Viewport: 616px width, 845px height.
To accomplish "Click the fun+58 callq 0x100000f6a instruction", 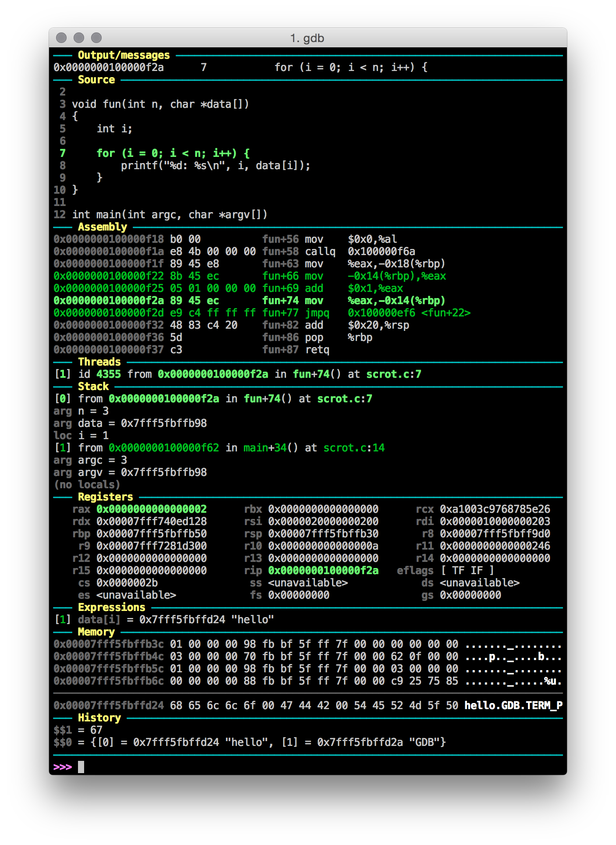I will pyautogui.click(x=234, y=252).
